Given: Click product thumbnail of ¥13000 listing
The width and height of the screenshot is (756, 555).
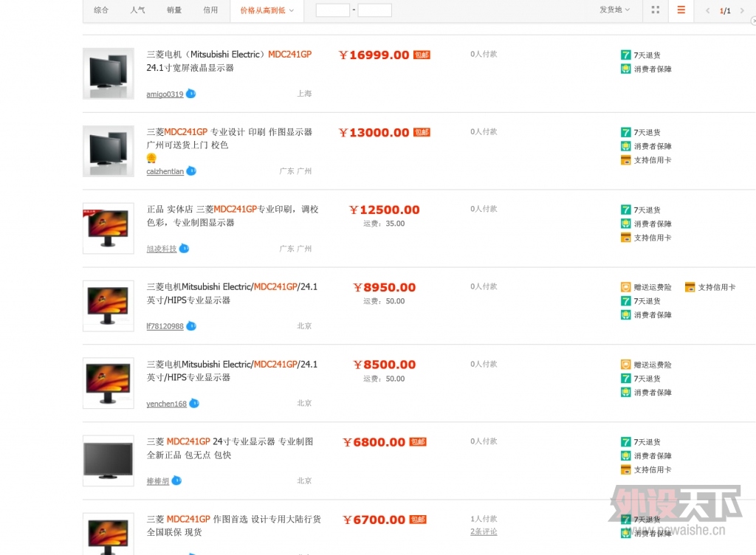Looking at the screenshot, I should click(x=109, y=151).
